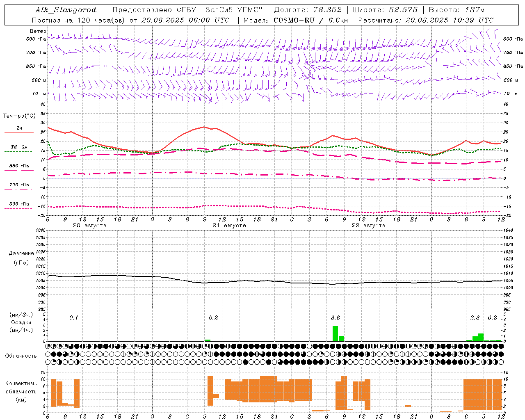Click the 22 августа date label
The image size is (525, 420).
369,226
